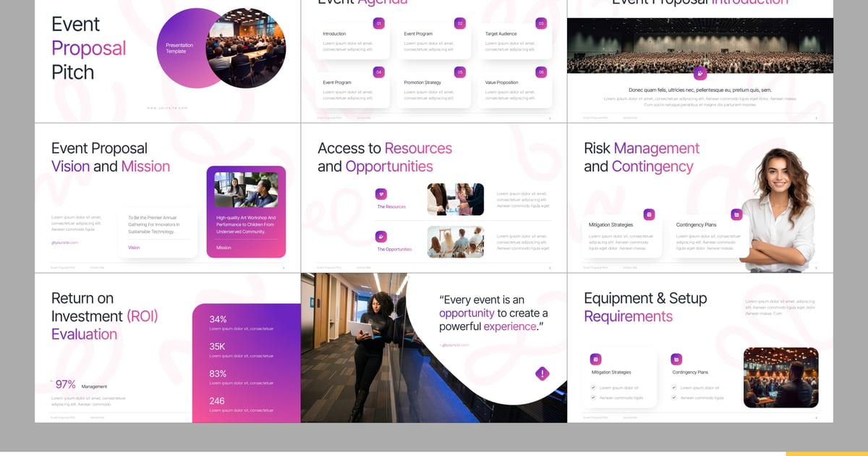
Task: Click the 06 badge on Value Proposition card
Action: (540, 72)
